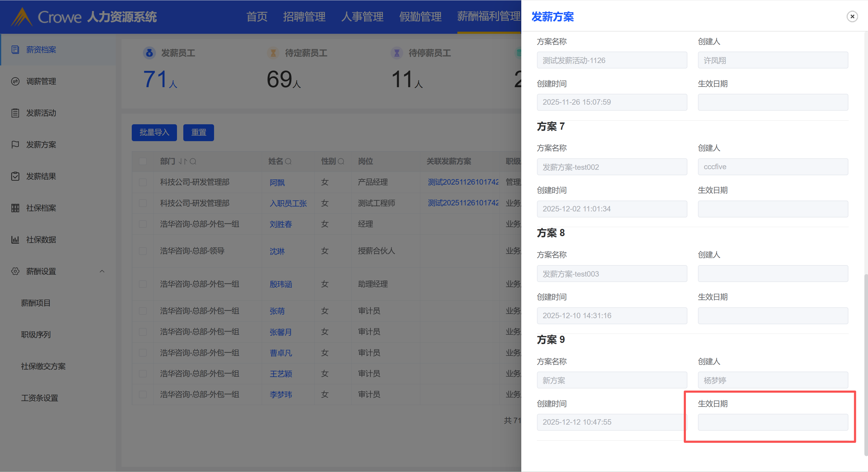Click the 调薪管理 sidebar icon
Screen dimensions: 868x472
(15, 81)
